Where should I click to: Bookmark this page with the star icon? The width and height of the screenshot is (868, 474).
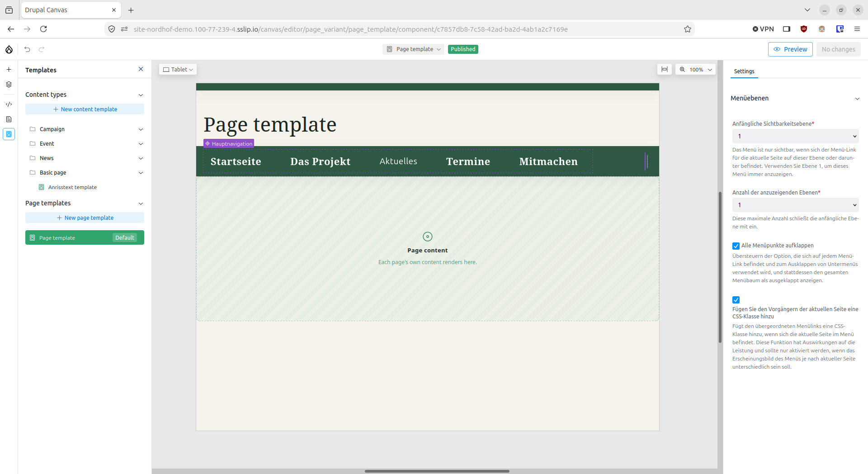coord(688,29)
